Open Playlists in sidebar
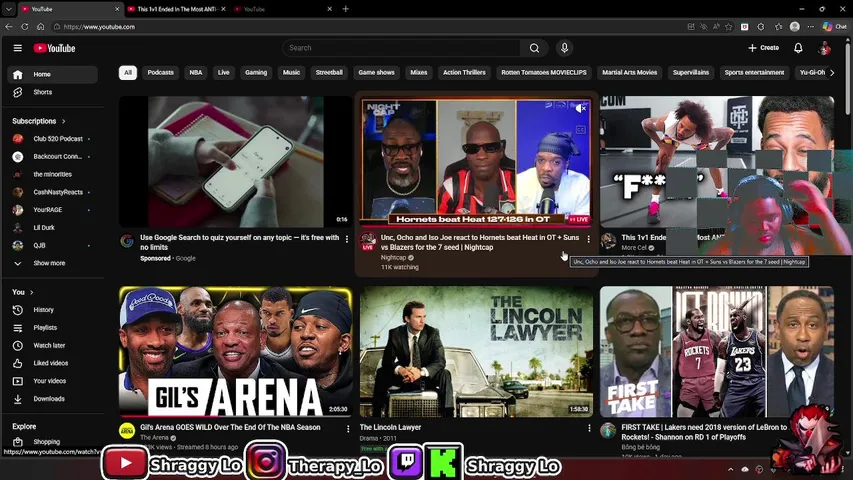 [53, 328]
